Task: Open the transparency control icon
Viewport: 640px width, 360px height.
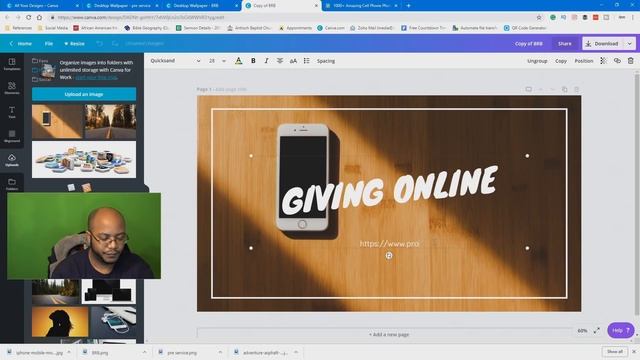Action: pyautogui.click(x=603, y=61)
